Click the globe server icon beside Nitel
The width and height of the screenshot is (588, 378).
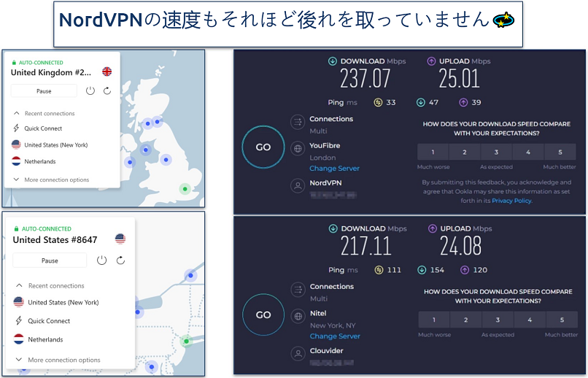point(298,316)
